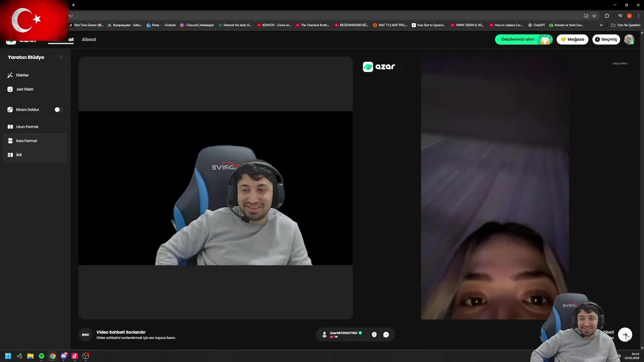Expand the hidden bookmarks chevron
Viewport: 644px width, 362px height.
[x=601, y=25]
